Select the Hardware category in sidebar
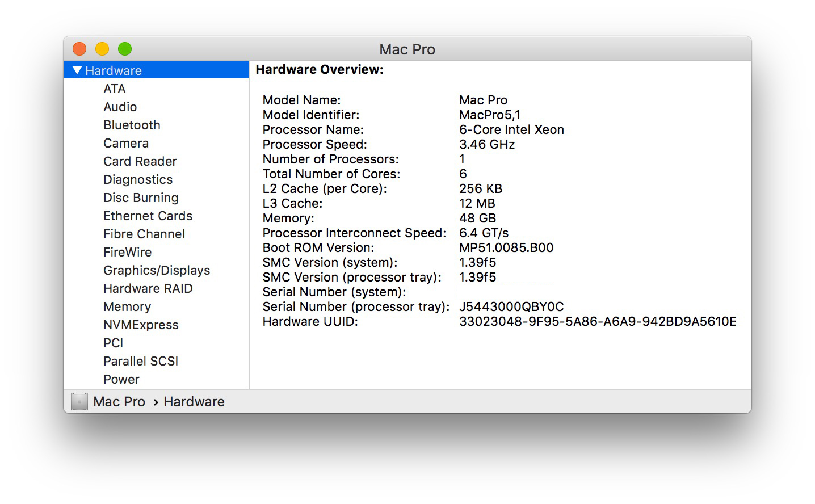Screen dimensions: 815x504 156,70
